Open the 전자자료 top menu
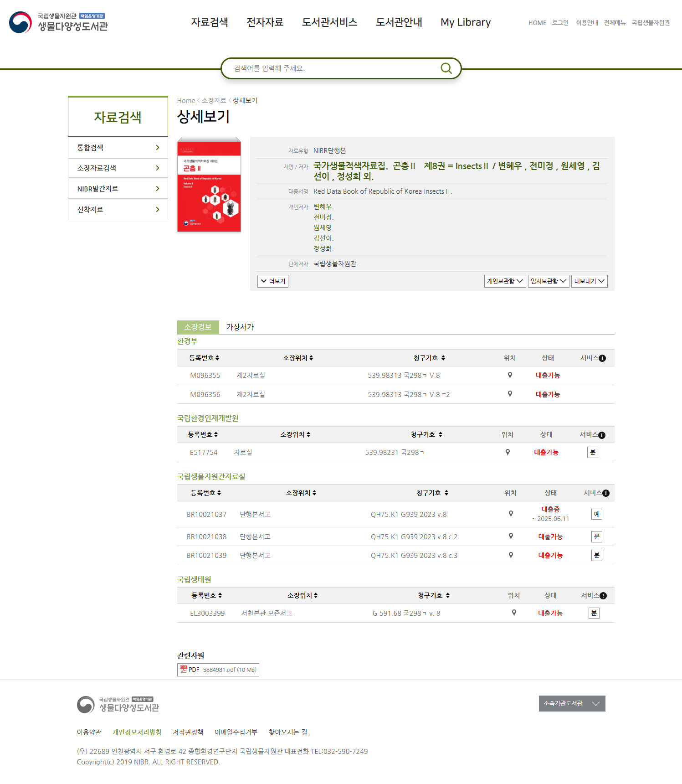The width and height of the screenshot is (682, 784). 265,22
